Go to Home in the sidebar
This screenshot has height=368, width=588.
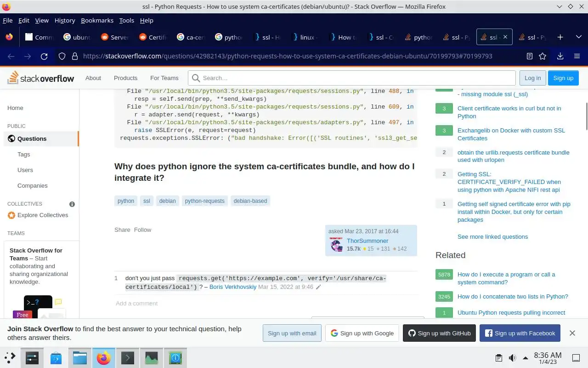coord(15,108)
